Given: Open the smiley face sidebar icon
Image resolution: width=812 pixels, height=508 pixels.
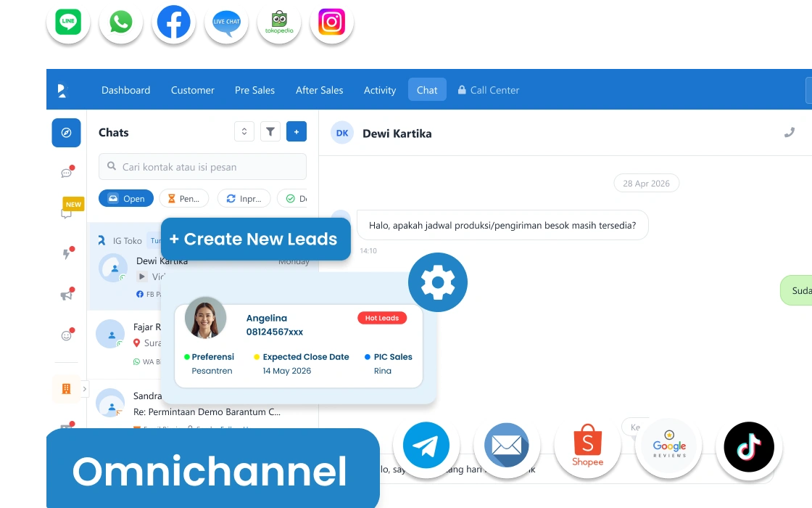Looking at the screenshot, I should [x=66, y=335].
